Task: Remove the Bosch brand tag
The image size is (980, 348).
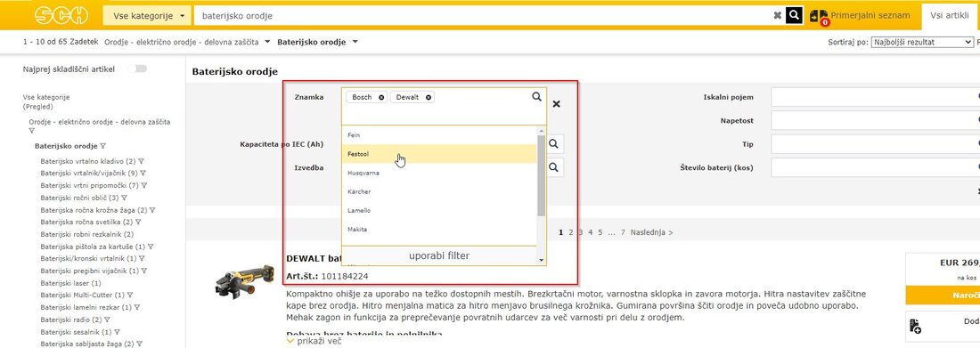Action: point(382,98)
